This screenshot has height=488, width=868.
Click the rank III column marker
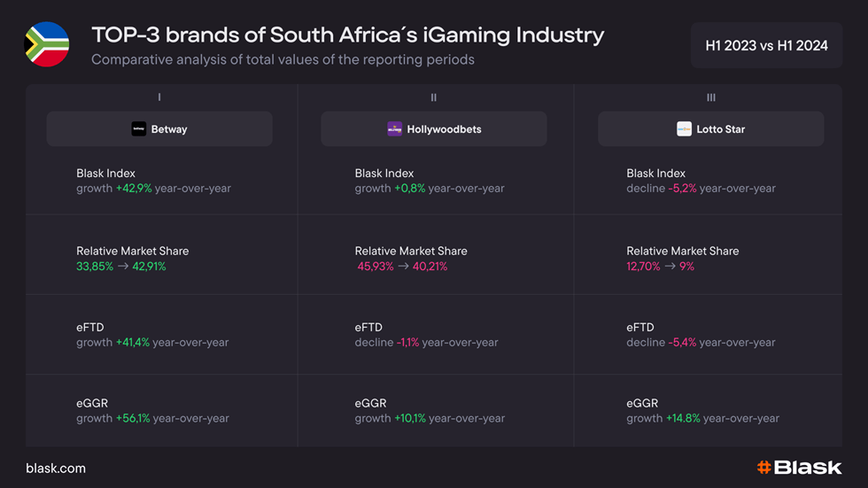point(710,97)
